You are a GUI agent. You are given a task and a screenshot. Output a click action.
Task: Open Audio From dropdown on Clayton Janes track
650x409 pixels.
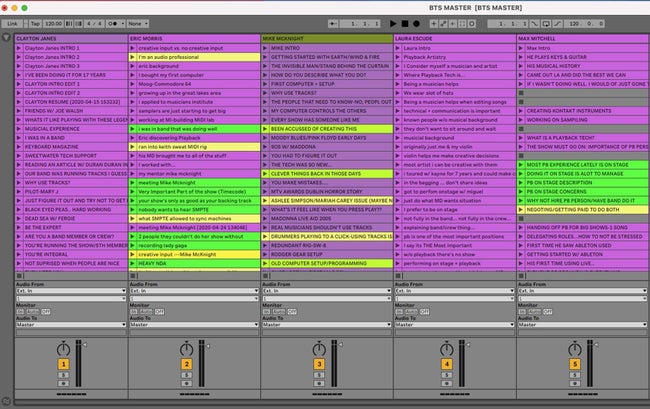tap(71, 291)
